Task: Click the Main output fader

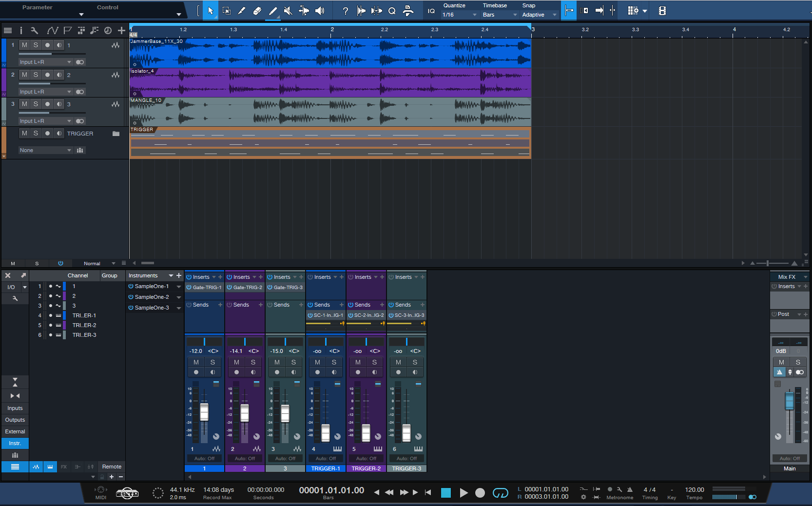Action: [789, 401]
